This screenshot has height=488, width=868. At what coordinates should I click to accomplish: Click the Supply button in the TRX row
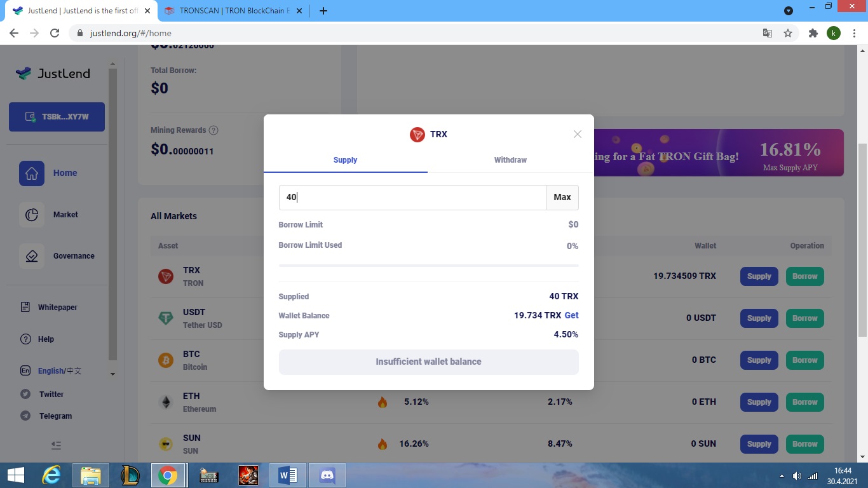click(x=759, y=276)
